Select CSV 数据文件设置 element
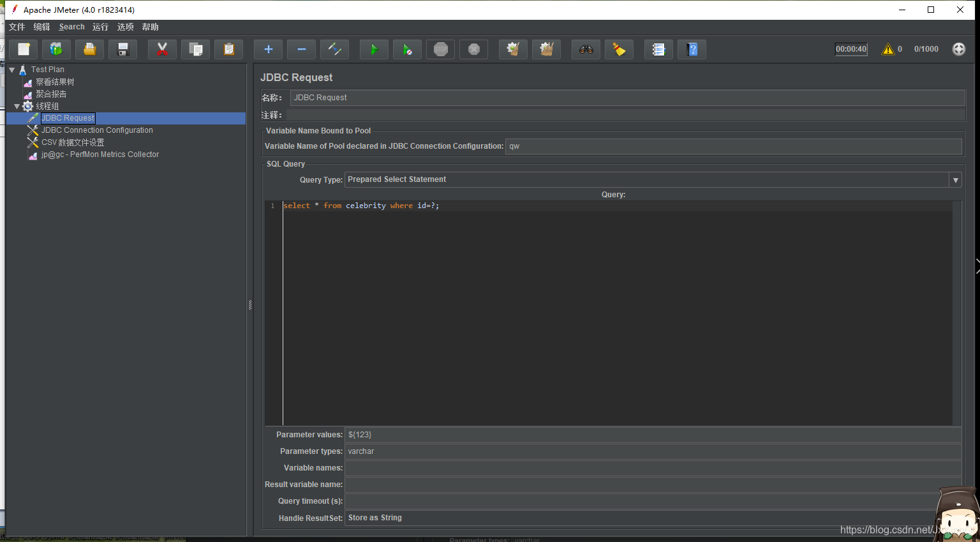 tap(73, 142)
